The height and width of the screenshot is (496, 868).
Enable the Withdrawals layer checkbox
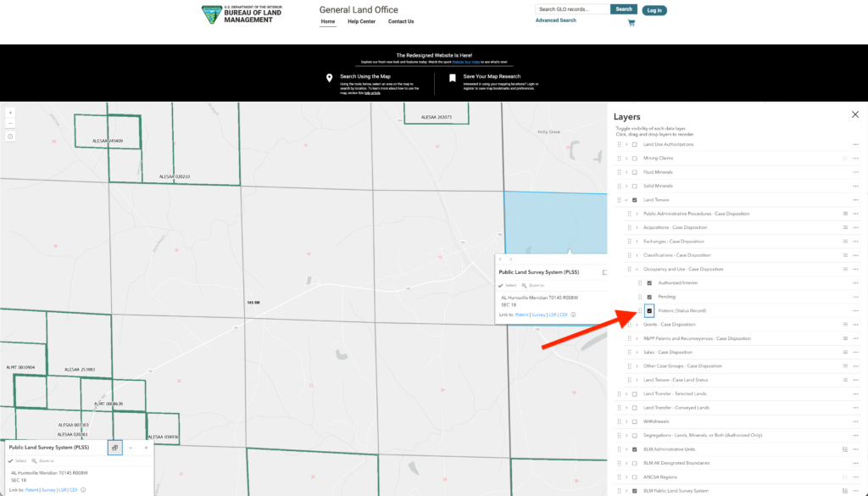click(x=634, y=421)
